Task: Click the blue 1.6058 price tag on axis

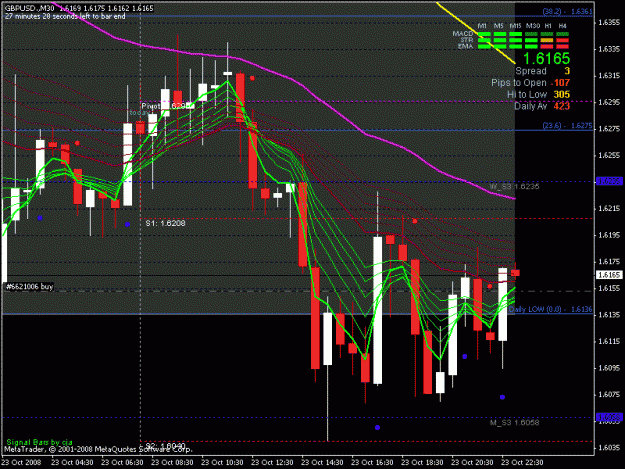Action: (x=609, y=417)
